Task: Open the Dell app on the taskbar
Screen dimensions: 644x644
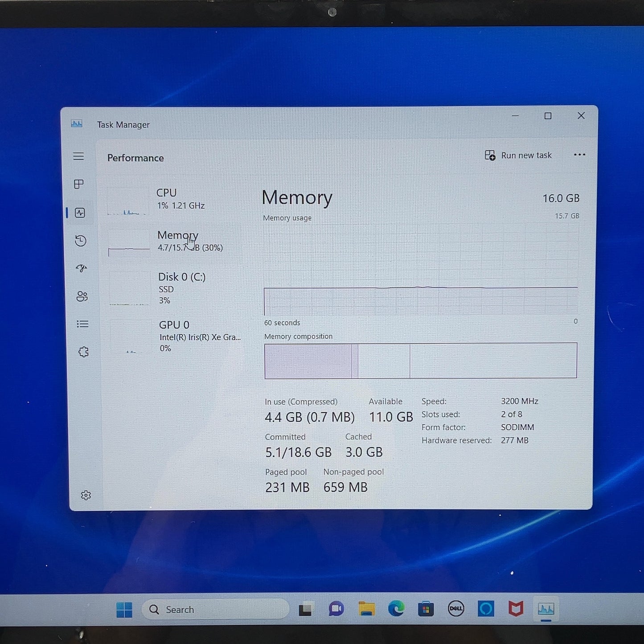Action: (x=456, y=609)
